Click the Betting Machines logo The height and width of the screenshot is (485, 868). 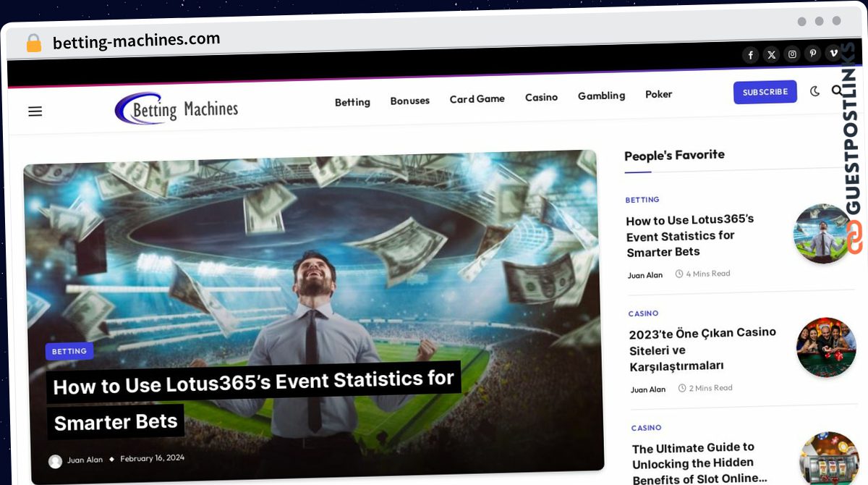coord(176,109)
